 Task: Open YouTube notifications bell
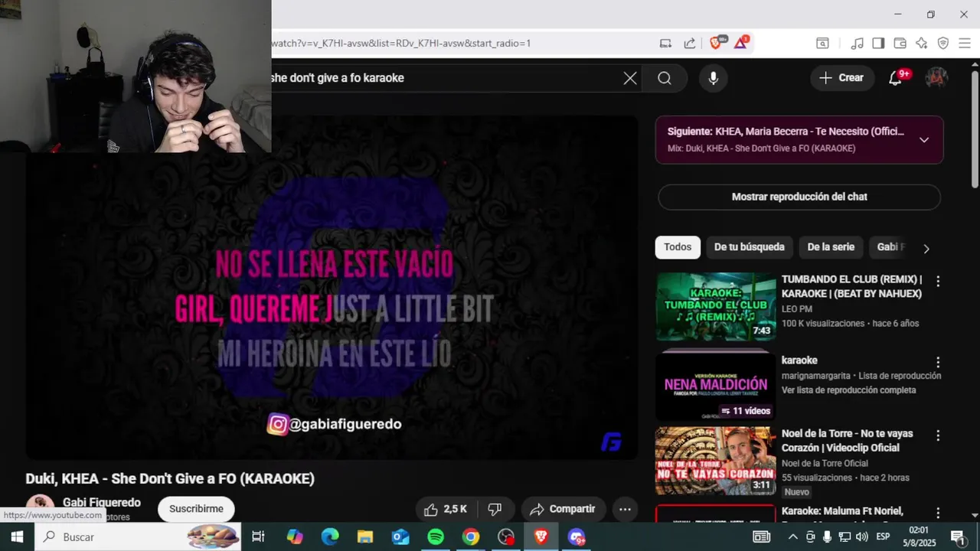(895, 78)
